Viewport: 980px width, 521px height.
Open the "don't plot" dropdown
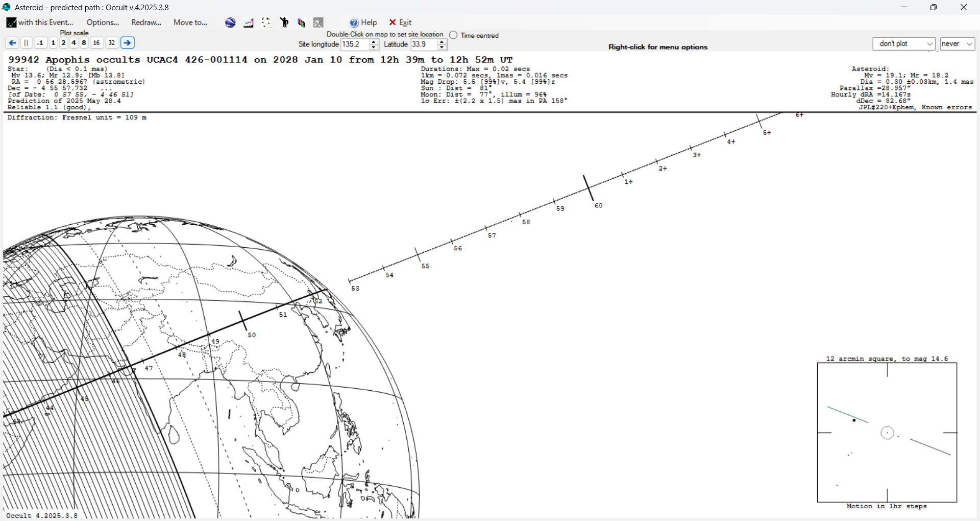pos(904,44)
